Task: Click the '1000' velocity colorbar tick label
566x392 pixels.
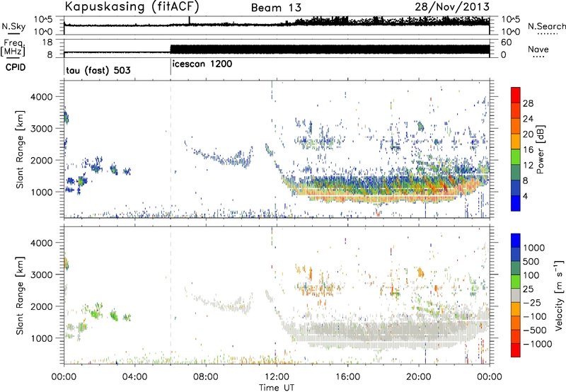Action: coord(534,248)
